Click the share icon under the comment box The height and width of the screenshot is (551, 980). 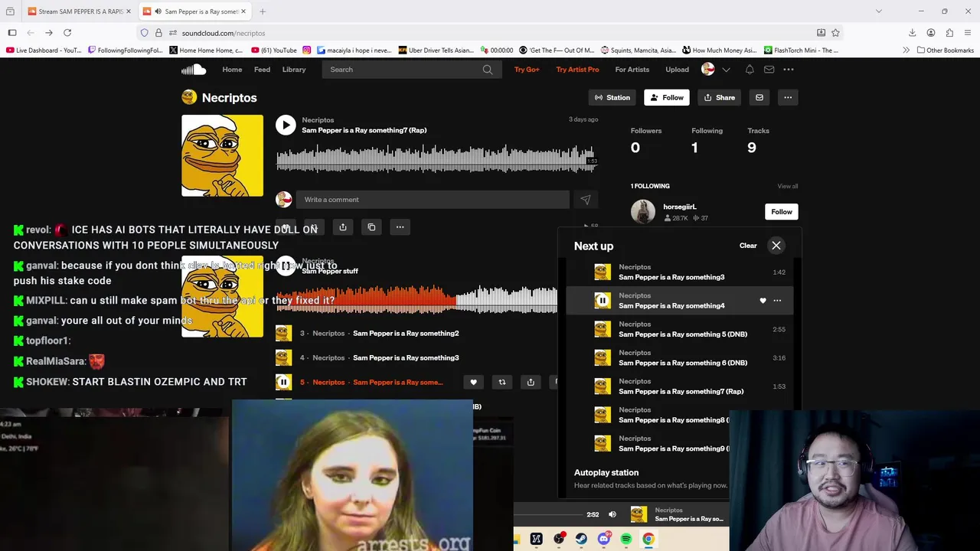pos(343,227)
